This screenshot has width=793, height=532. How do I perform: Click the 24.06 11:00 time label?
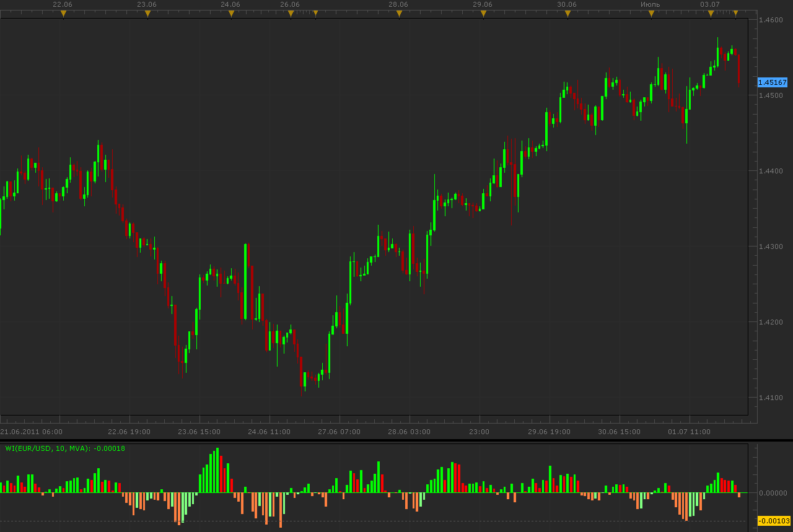269,432
